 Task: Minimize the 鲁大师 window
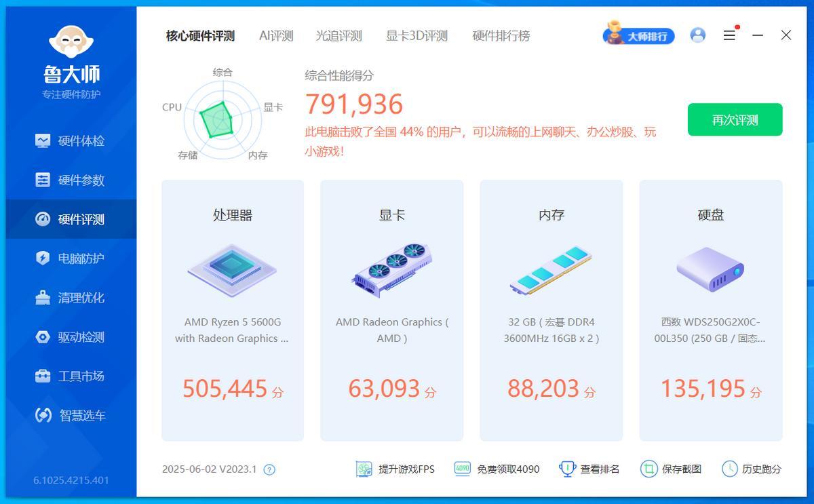tap(758, 35)
